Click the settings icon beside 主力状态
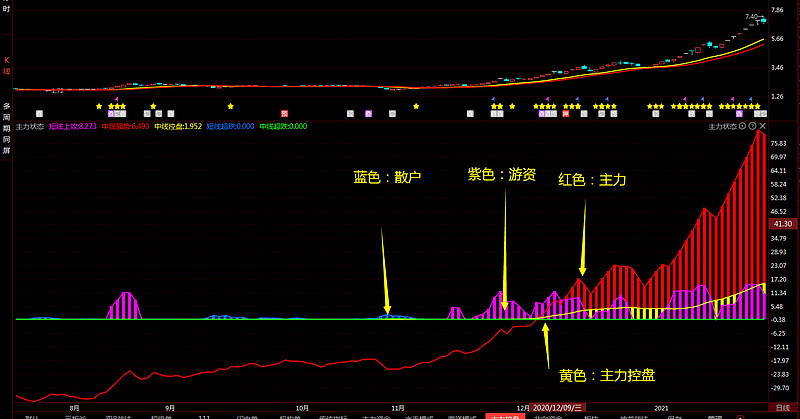The width and height of the screenshot is (800, 419). point(743,127)
